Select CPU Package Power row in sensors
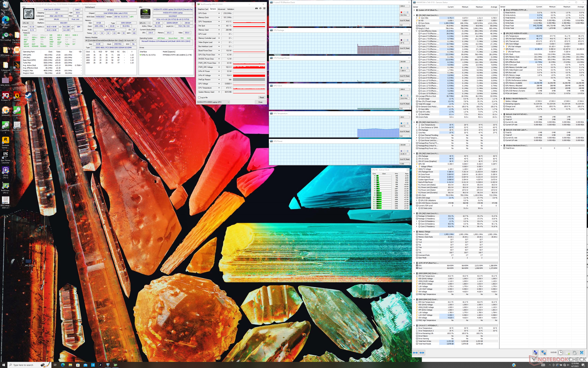Image resolution: width=588 pixels, height=368 pixels. pos(456,172)
